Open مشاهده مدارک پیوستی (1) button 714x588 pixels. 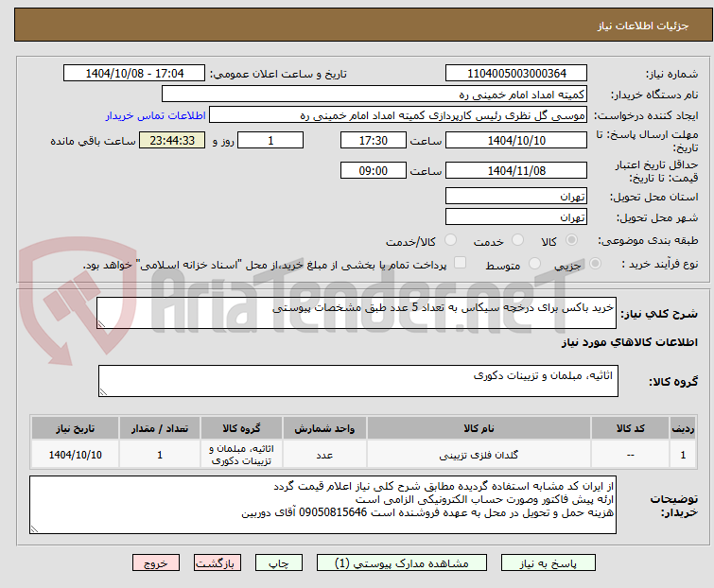(x=402, y=563)
